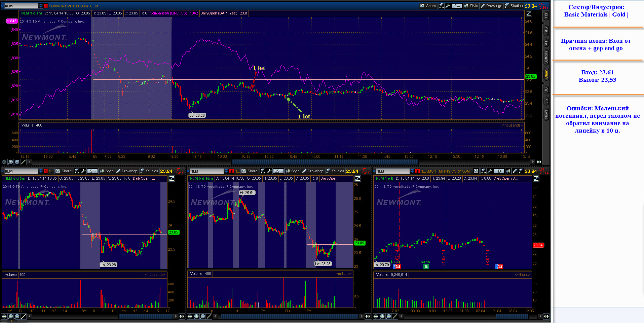Open the AT sidebar tab

tap(546, 43)
